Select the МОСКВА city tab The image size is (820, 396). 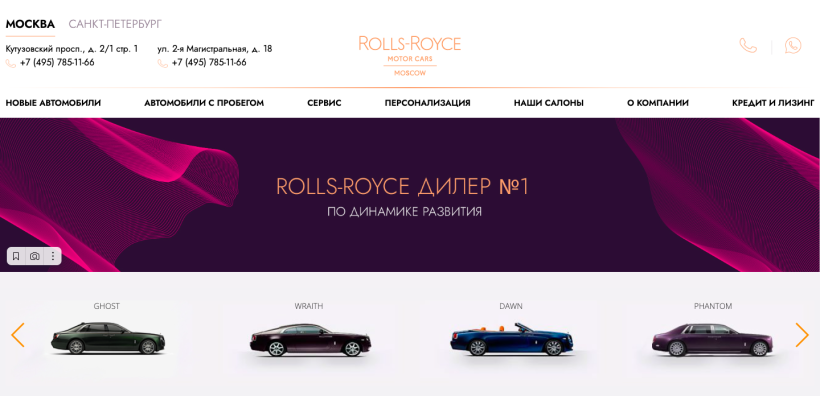(30, 24)
